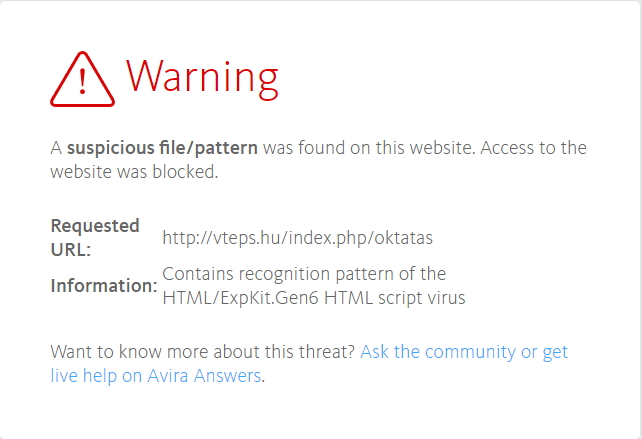The height and width of the screenshot is (439, 642).
Task: Click the HTML/ExpKit.Gen6 threat name
Action: 240,298
